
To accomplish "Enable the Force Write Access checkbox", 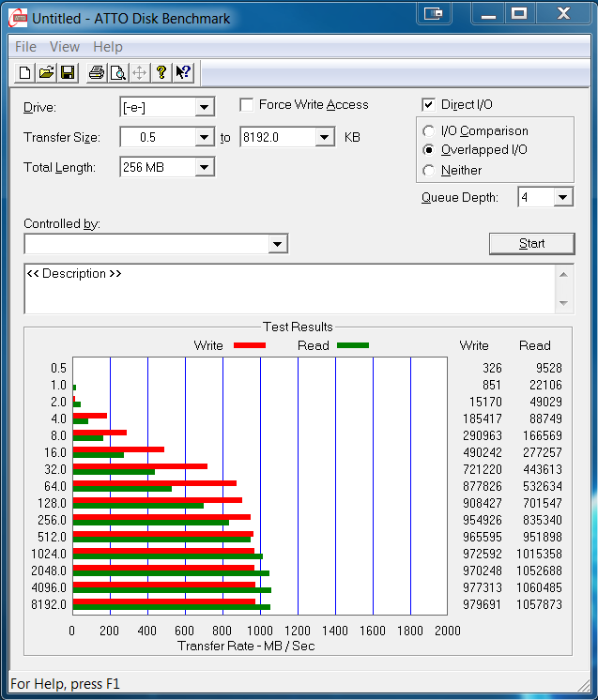I will pyautogui.click(x=247, y=105).
